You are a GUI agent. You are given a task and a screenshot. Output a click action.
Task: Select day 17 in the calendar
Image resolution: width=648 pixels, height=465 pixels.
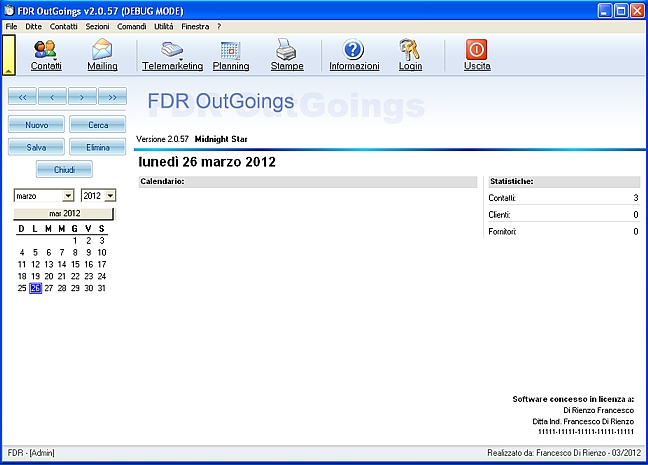point(102,264)
